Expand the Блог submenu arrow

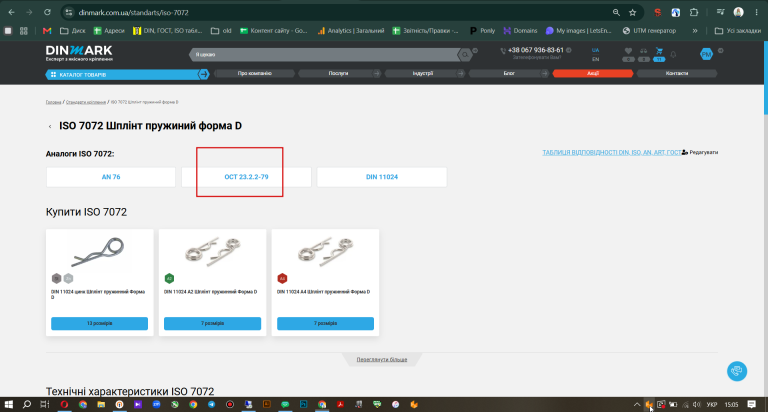pyautogui.click(x=545, y=73)
